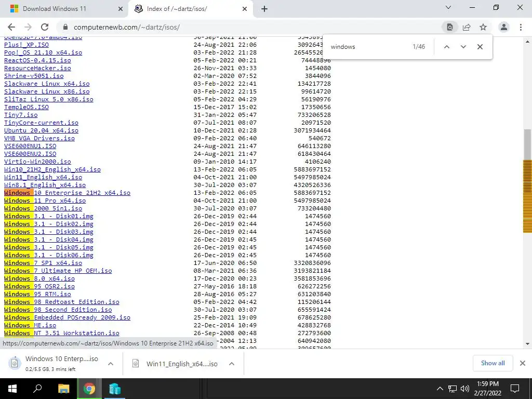Image resolution: width=532 pixels, height=399 pixels.
Task: Go to previous find result
Action: coord(447,47)
